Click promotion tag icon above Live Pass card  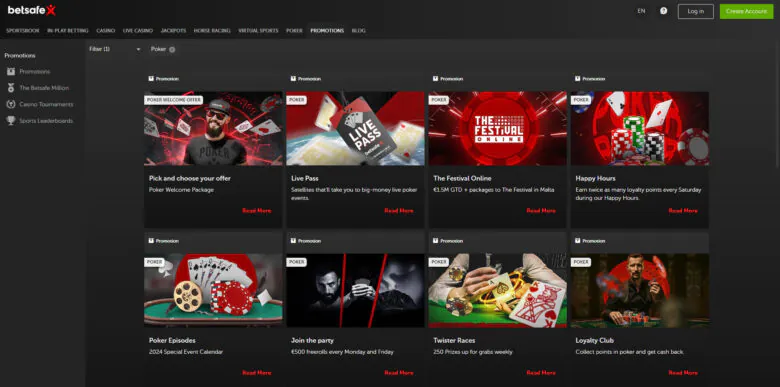tap(293, 79)
